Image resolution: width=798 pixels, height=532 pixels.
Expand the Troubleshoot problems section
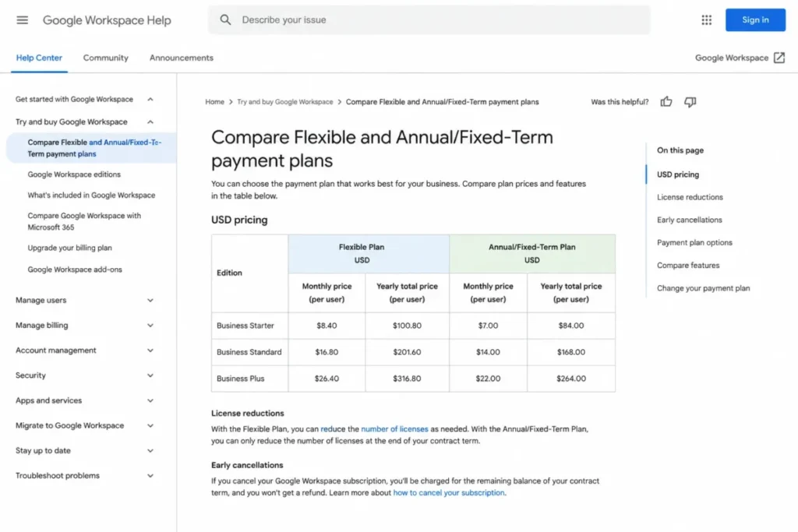tap(84, 476)
